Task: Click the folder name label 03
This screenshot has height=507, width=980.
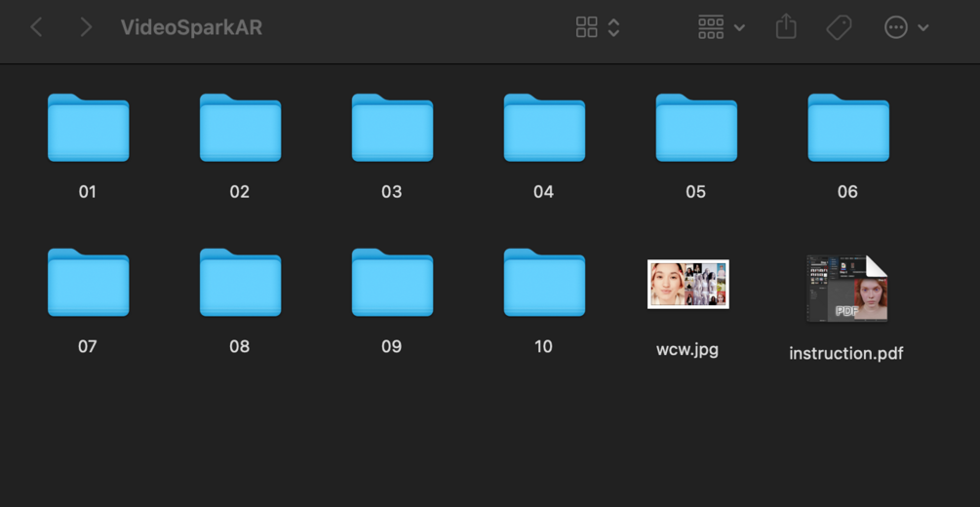Action: (391, 192)
